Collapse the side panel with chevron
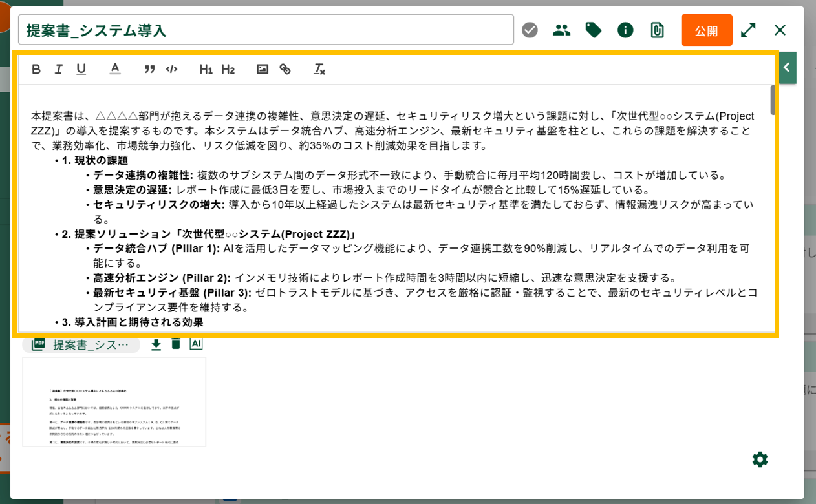Screen dimensions: 816x504 click(787, 67)
